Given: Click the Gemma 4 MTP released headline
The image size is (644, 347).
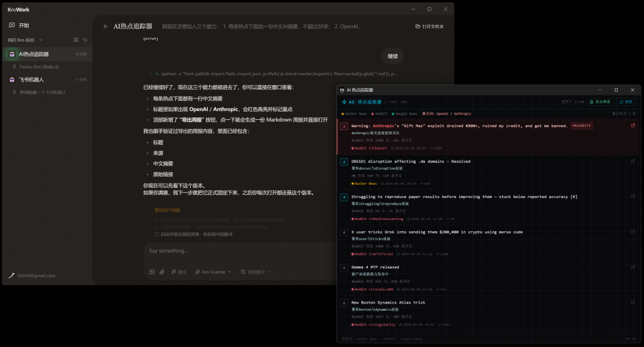Looking at the screenshot, I should [375, 267].
